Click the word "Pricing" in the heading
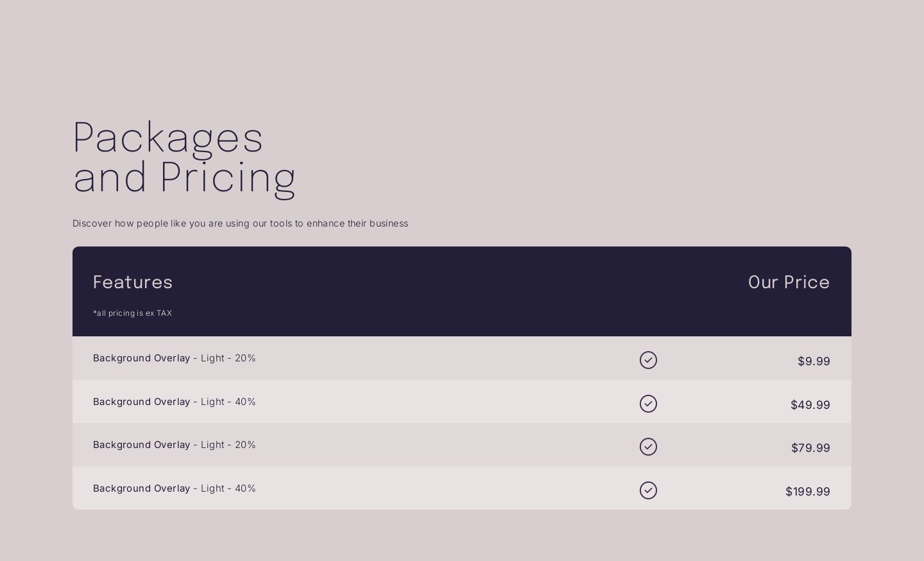Image resolution: width=924 pixels, height=561 pixels. (227, 177)
